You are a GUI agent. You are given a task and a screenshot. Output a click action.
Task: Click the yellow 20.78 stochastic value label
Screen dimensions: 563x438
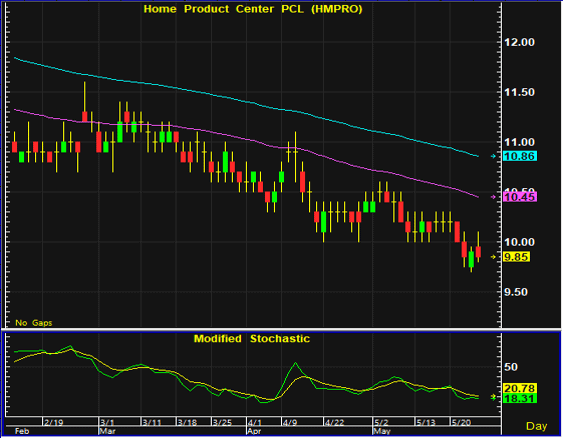[x=520, y=388]
